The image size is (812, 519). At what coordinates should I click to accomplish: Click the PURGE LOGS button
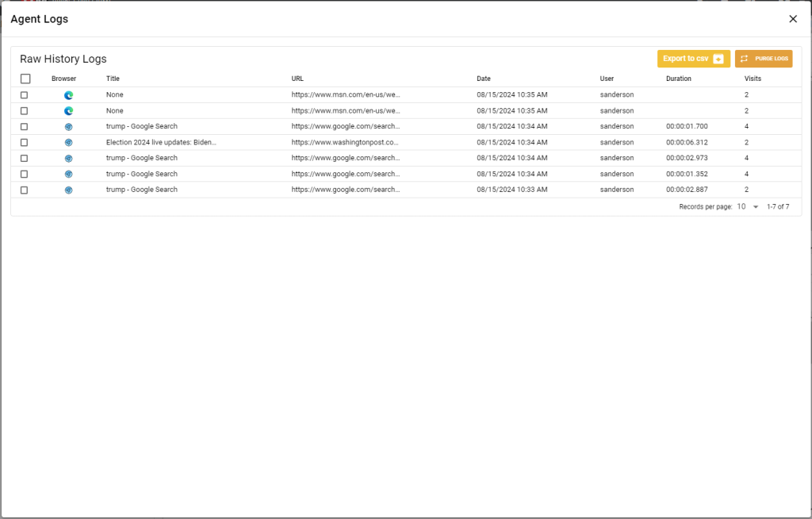[764, 59]
